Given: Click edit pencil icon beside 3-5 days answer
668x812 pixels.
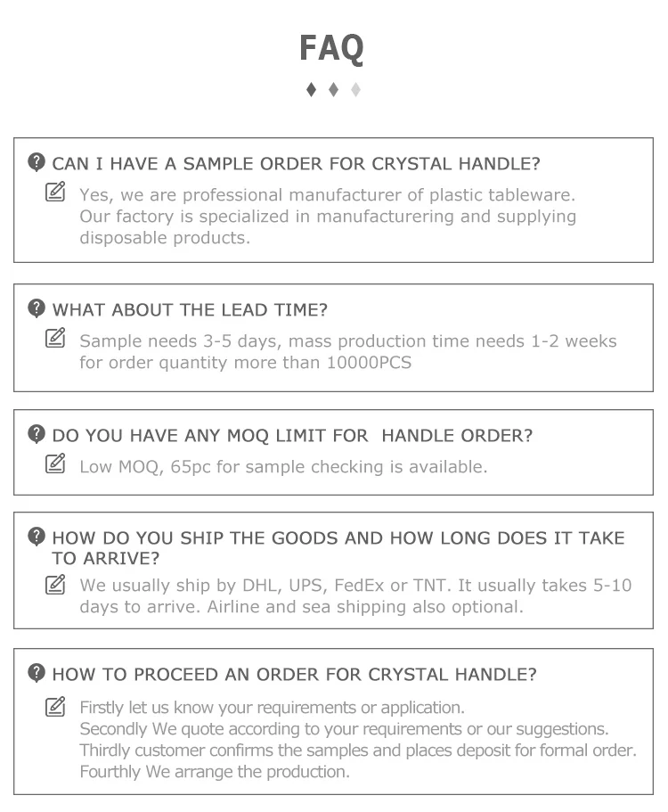Looking at the screenshot, I should tap(56, 339).
